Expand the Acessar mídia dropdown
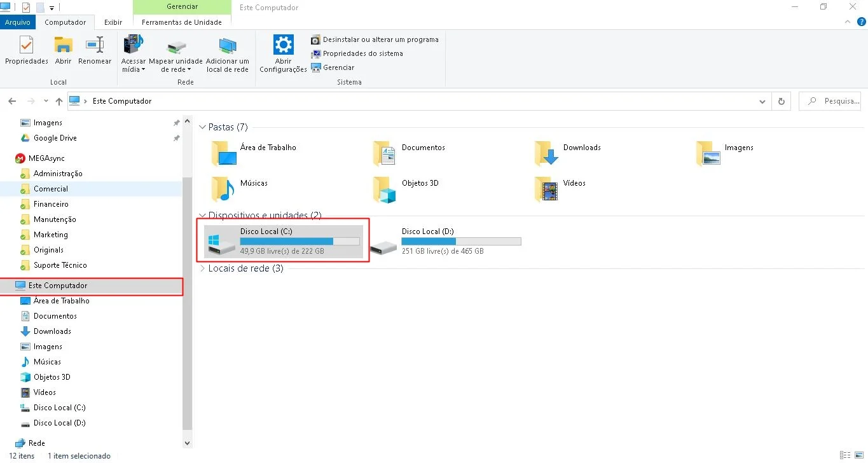 [134, 69]
